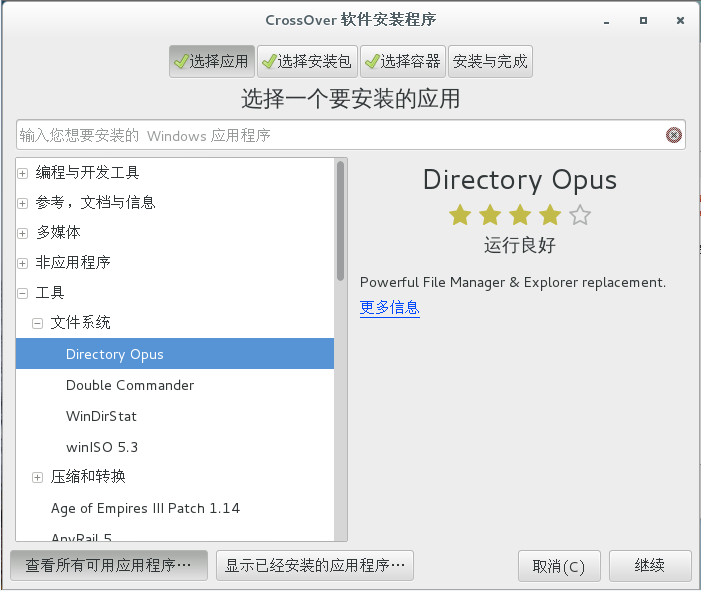Click the green checkmark on 选择应用 tab
This screenshot has height=591, width=701.
click(x=180, y=61)
